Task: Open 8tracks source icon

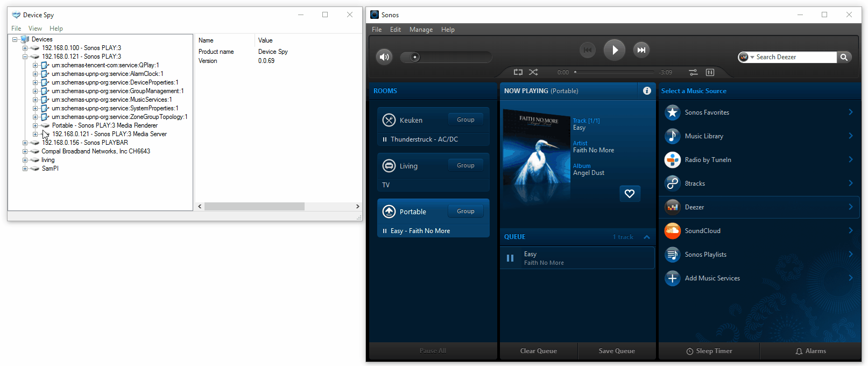Action: pos(673,184)
